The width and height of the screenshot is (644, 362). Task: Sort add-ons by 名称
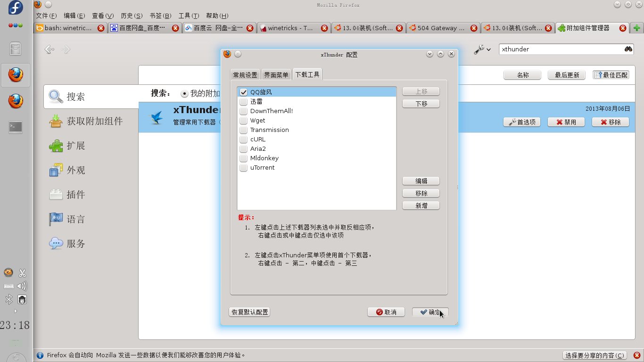[x=522, y=75]
